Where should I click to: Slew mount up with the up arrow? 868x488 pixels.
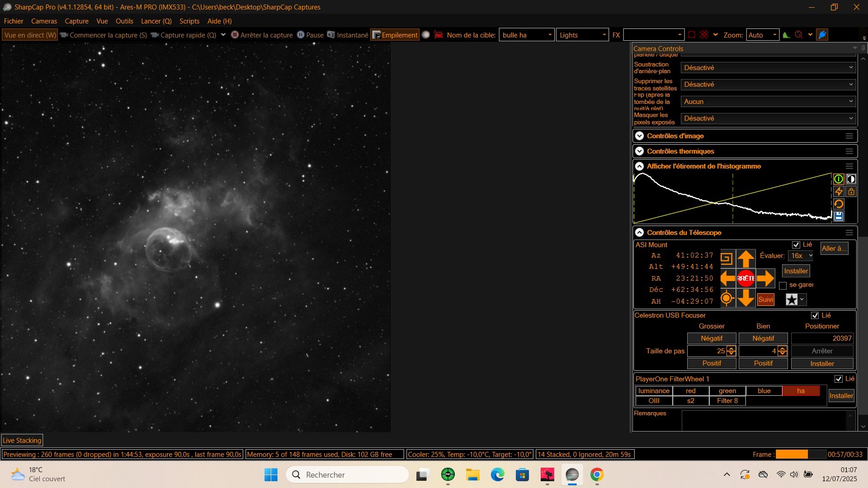[x=746, y=259]
